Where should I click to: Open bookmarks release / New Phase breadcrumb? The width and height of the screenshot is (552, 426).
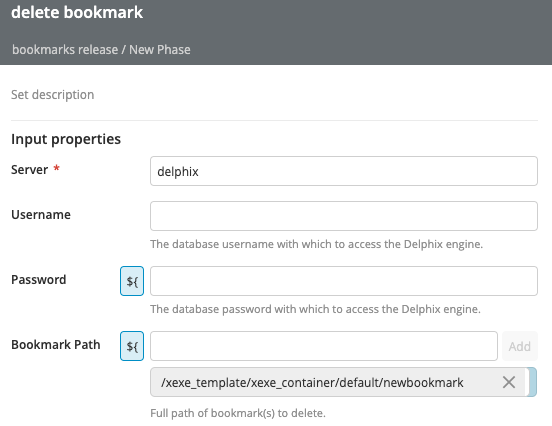pos(101,50)
